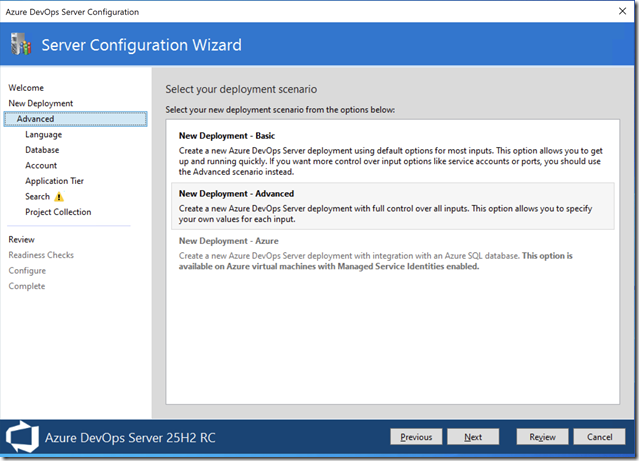Click the warning icon beside Search
The width and height of the screenshot is (639, 461).
(x=59, y=197)
